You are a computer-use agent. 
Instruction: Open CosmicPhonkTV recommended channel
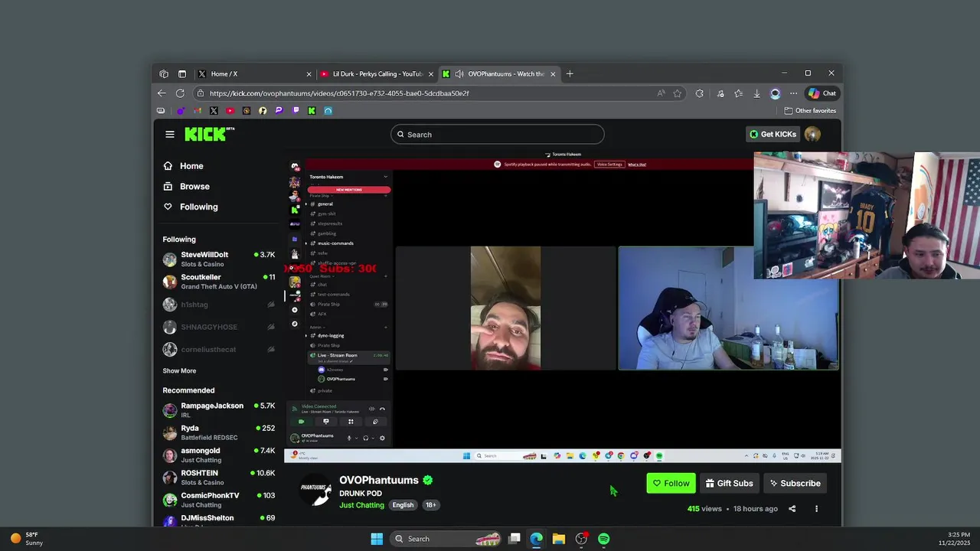(x=218, y=500)
